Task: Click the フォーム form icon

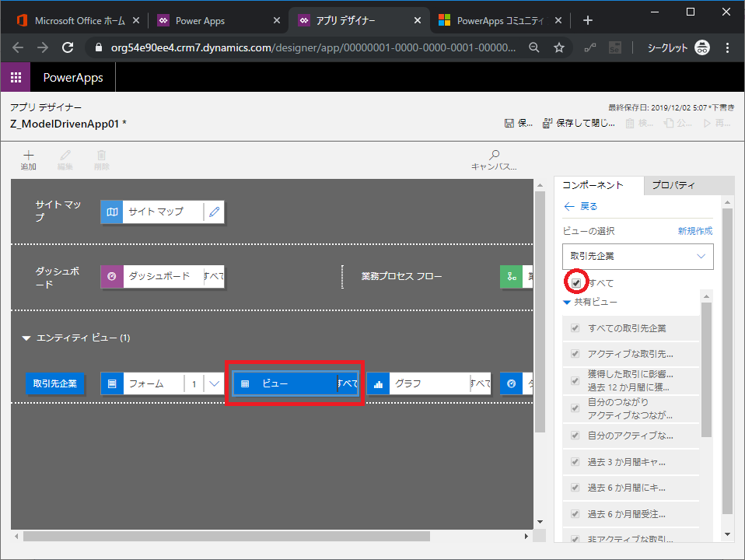Action: [x=112, y=383]
